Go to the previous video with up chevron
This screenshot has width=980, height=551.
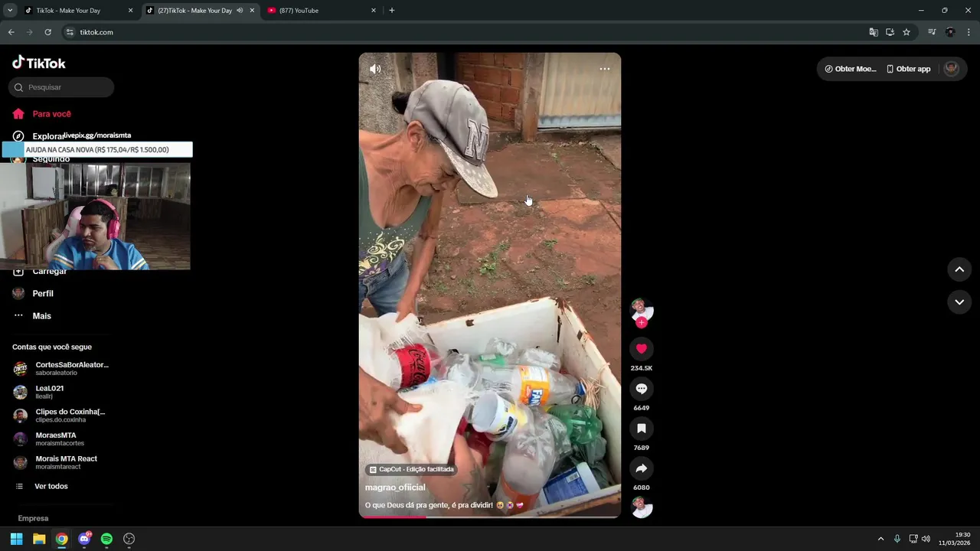click(959, 269)
